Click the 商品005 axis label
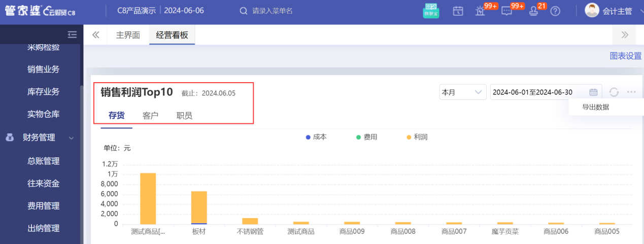The image size is (644, 244). pyautogui.click(x=607, y=231)
